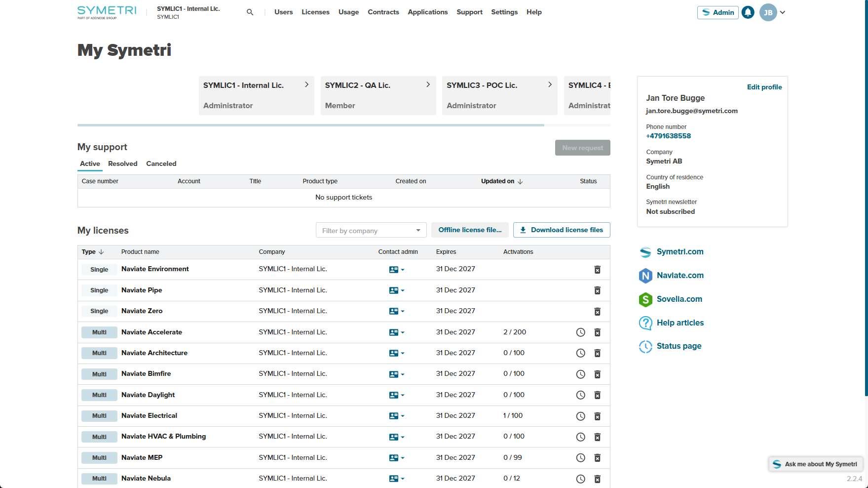Delete the Naviate HVAC & Plumbing license
The image size is (868, 488).
[x=597, y=437]
